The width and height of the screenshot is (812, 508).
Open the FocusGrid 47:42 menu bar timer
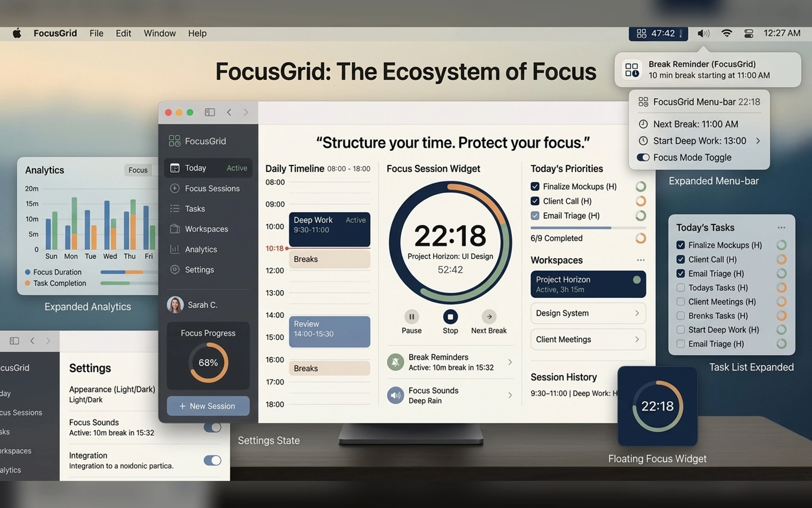tap(658, 34)
